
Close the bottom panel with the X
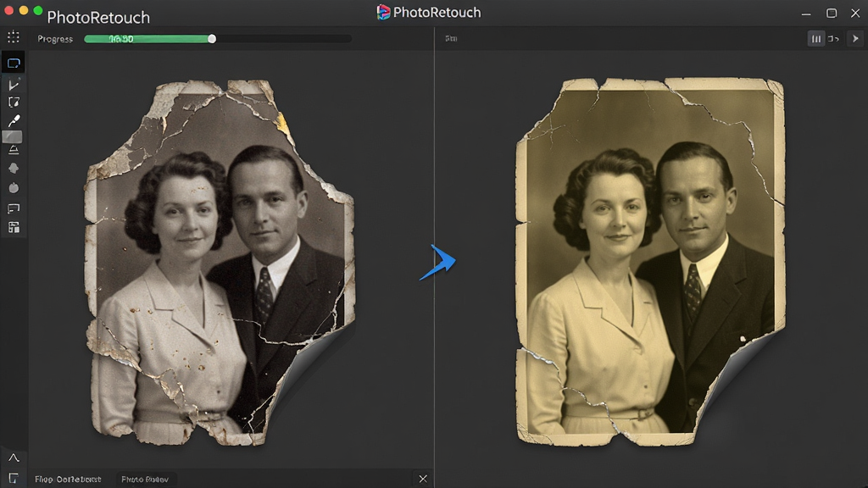tap(423, 479)
